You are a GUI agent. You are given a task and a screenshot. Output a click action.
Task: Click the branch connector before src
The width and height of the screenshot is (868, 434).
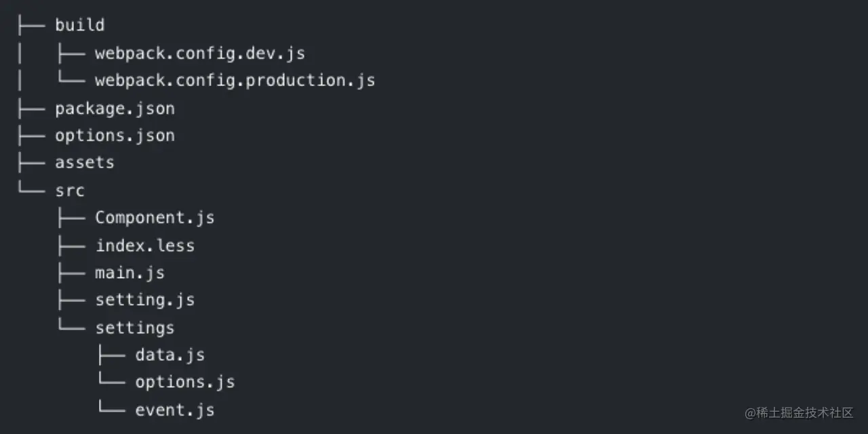(31, 189)
